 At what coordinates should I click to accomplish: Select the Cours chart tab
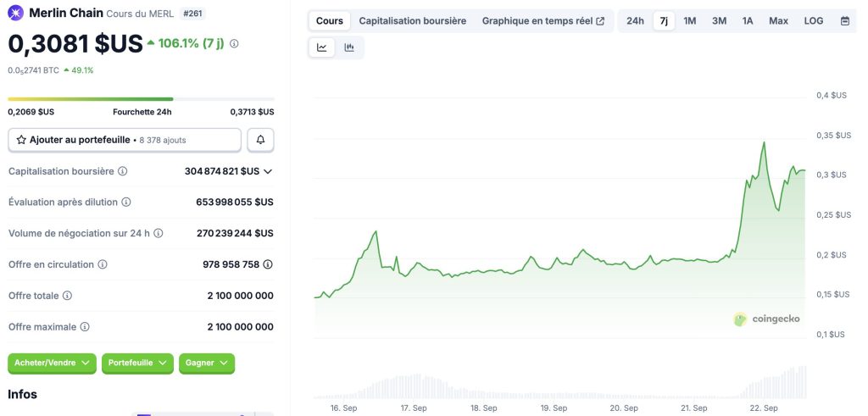click(x=330, y=20)
